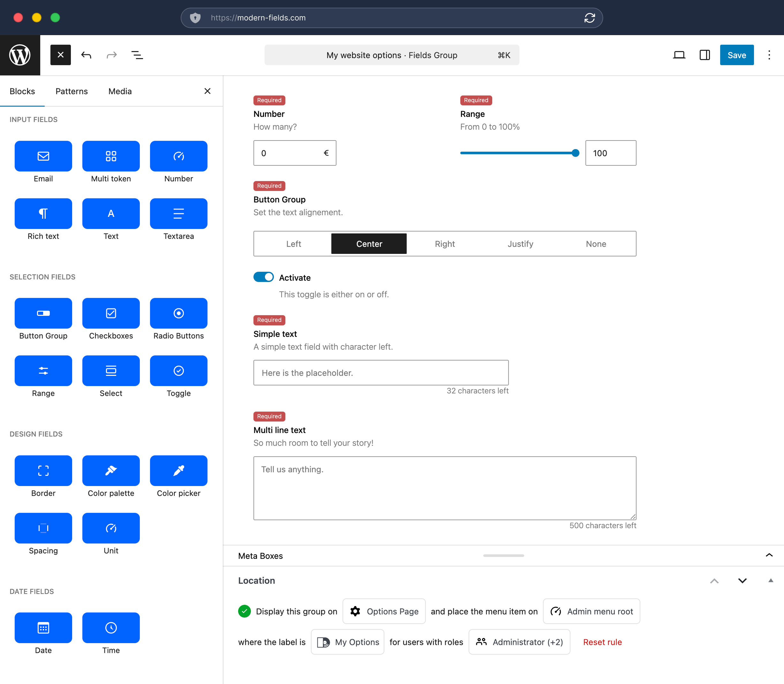Collapse the Meta Boxes panel chevron

(769, 555)
